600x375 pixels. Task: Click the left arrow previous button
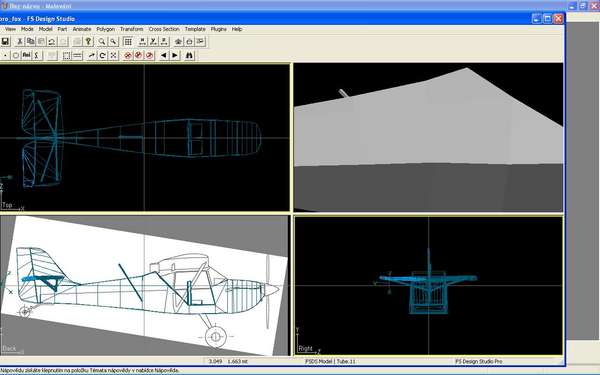point(163,55)
